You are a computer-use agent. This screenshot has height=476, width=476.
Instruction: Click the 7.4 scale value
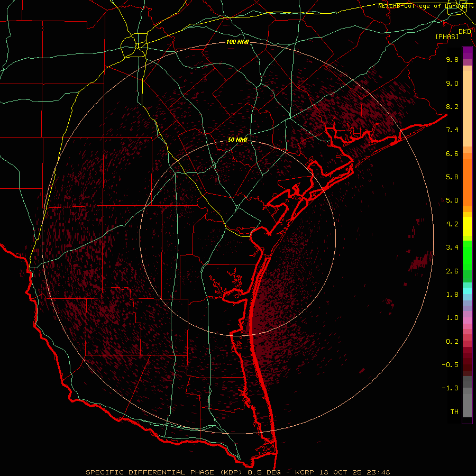452,130
